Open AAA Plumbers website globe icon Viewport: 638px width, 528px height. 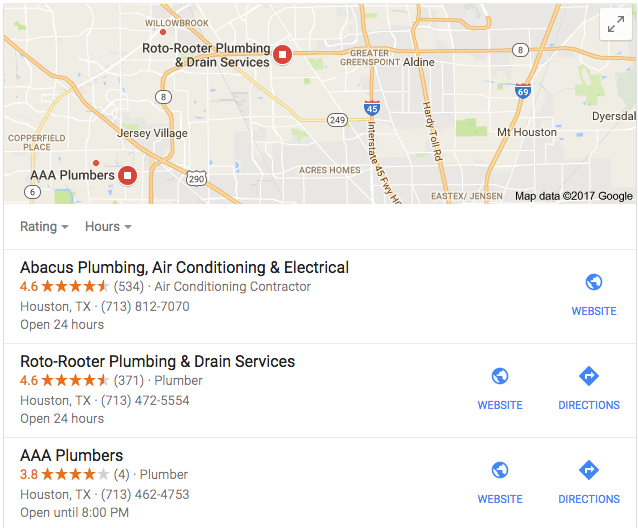tap(500, 470)
